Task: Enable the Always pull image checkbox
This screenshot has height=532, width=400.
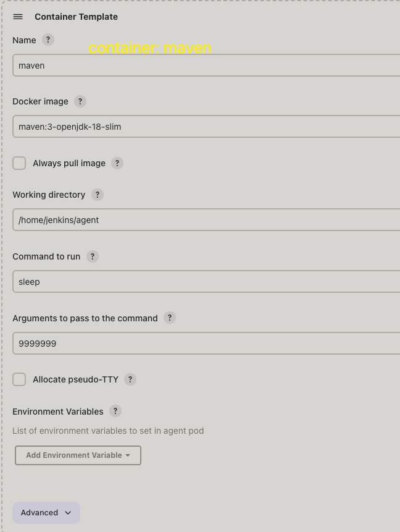Action: click(x=20, y=163)
